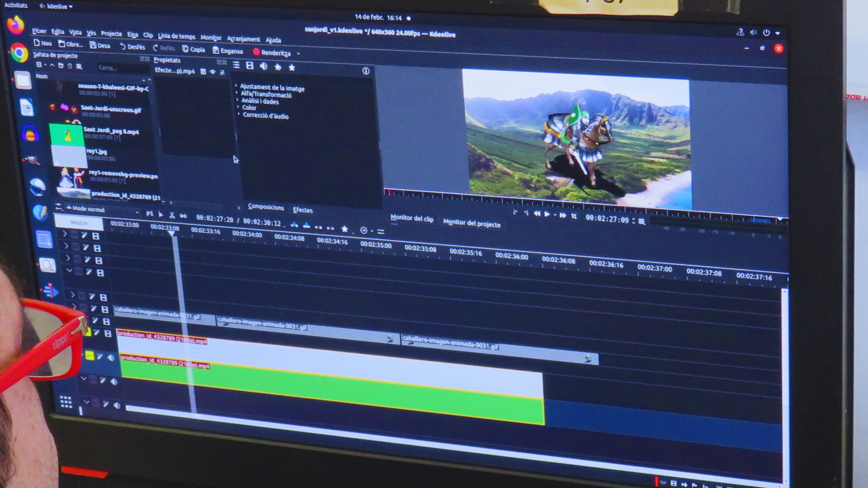Click timeline favorite effects star icon
868x488 pixels.
click(345, 229)
